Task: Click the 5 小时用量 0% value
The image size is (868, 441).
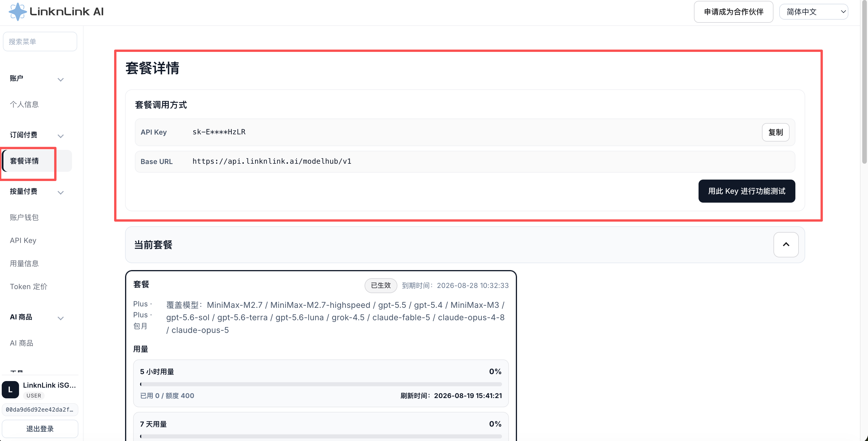Action: tap(495, 371)
